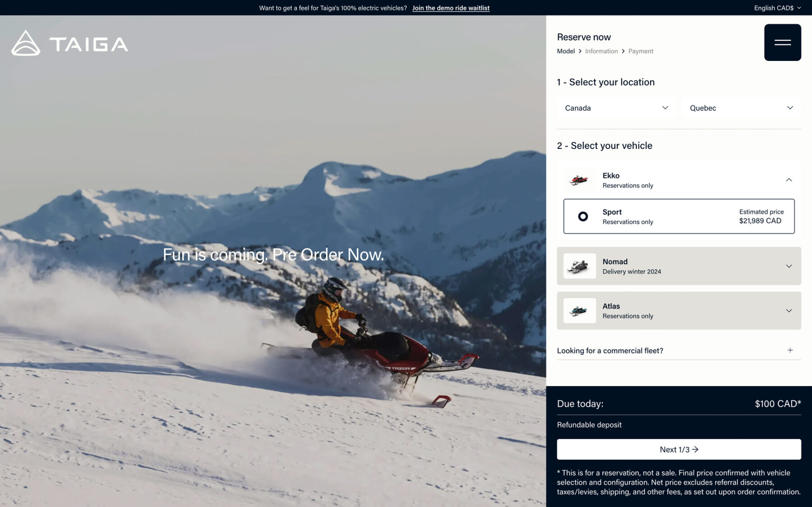The image size is (812, 507).
Task: Select the Model breadcrumb step
Action: (566, 51)
